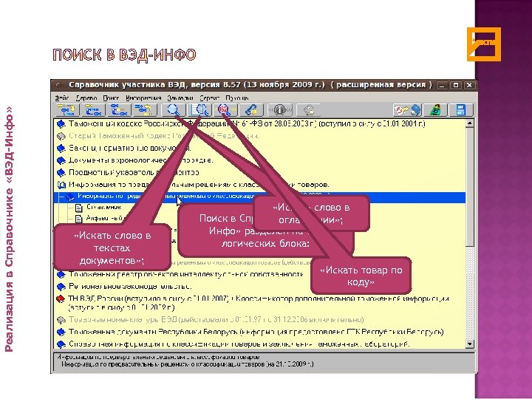Click the book icon beside Законы, нормативные документы
This screenshot has width=532, height=399.
(x=61, y=149)
